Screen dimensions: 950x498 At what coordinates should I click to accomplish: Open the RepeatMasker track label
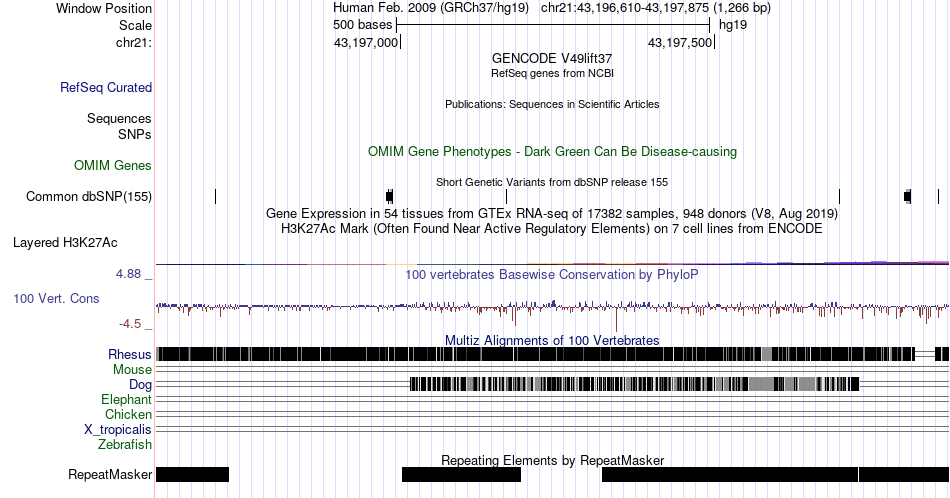110,474
